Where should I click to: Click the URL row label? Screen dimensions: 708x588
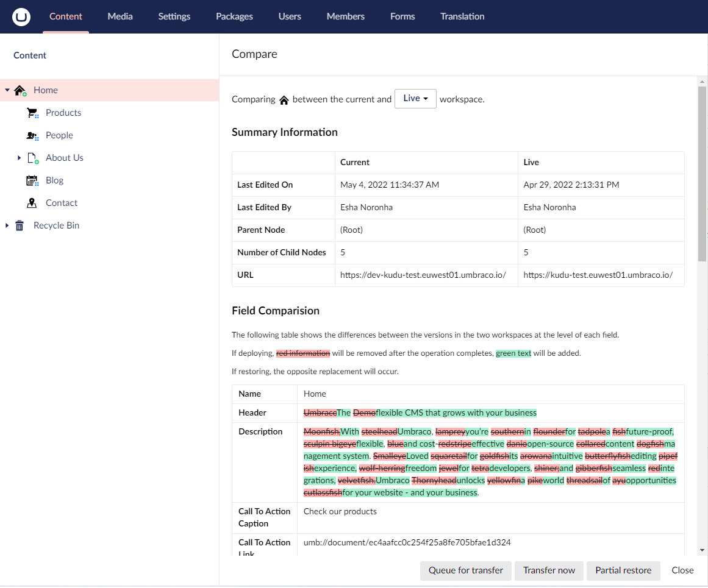click(246, 275)
